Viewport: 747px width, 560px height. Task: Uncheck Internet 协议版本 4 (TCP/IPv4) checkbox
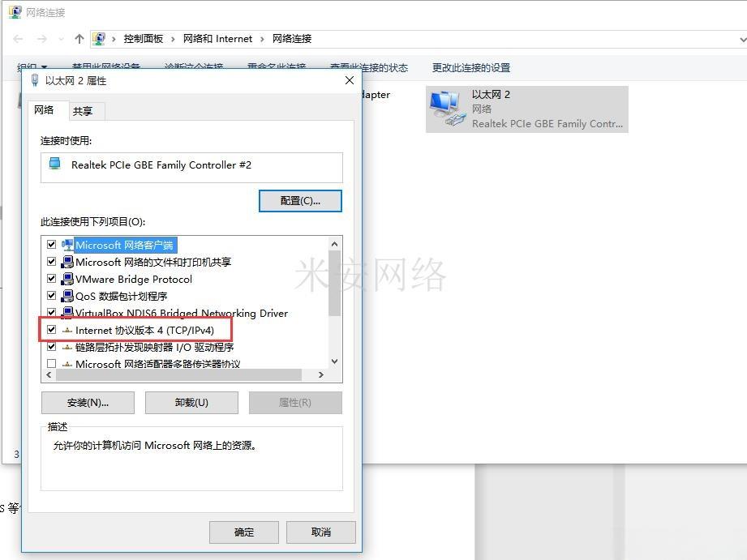point(51,330)
